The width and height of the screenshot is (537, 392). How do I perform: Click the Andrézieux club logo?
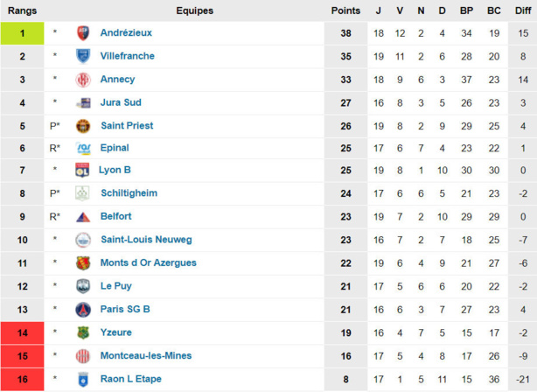point(83,33)
